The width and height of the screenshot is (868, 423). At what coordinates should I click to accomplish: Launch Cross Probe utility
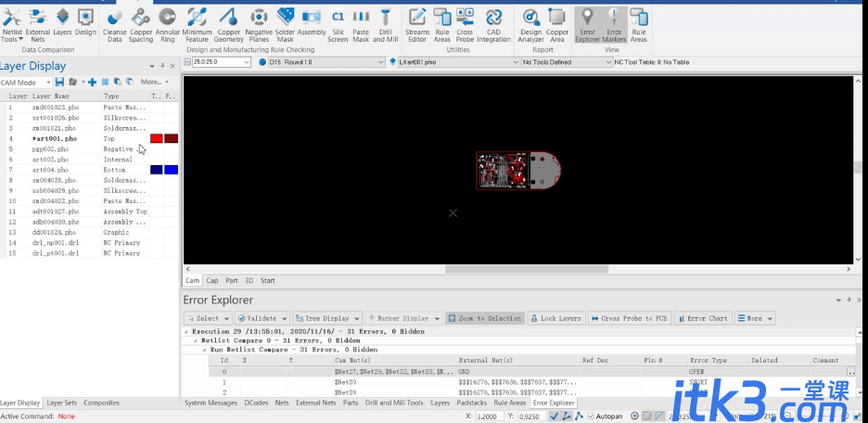tap(465, 25)
